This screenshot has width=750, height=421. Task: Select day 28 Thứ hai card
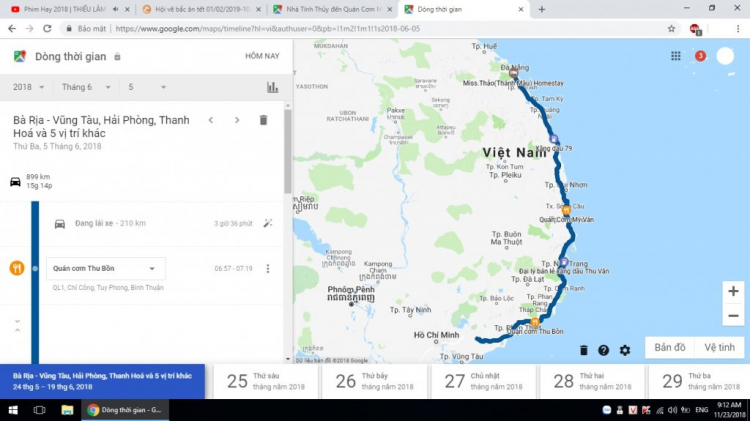[593, 381]
